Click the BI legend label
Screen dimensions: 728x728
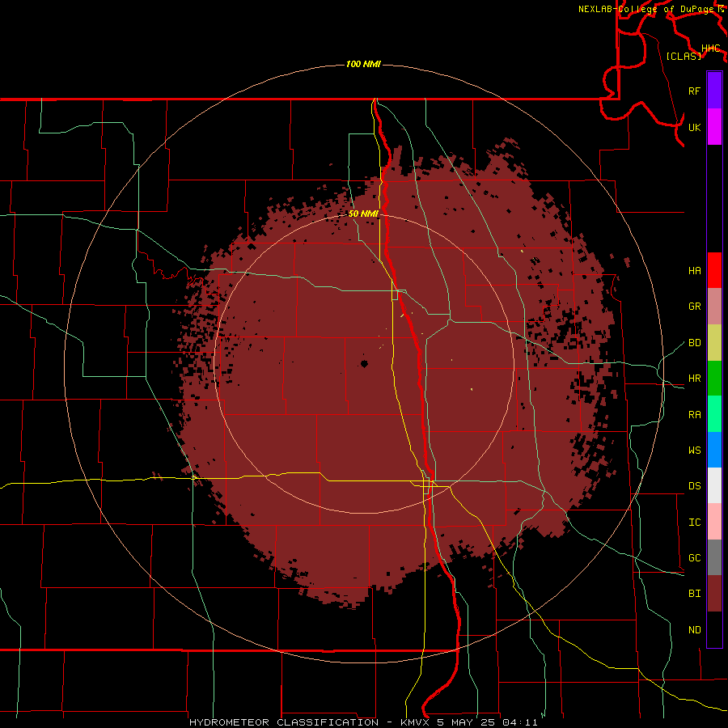point(695,594)
